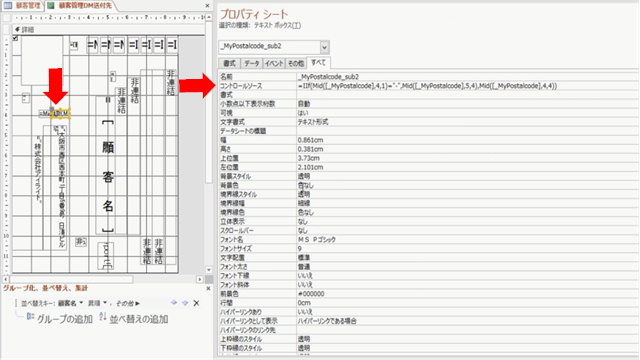Delete the 顧客名 sort level
This screenshot has width=640, height=360.
(196, 303)
